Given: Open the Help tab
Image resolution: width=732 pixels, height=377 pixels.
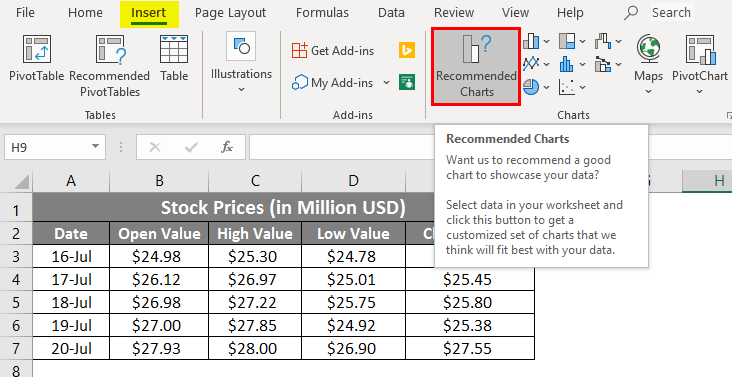Looking at the screenshot, I should coord(570,13).
